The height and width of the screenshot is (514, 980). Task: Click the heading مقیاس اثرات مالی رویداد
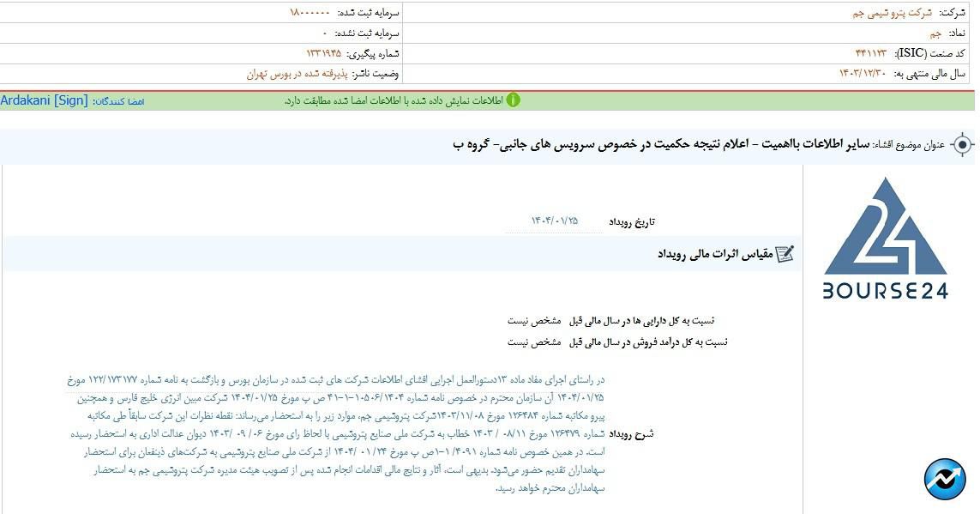coord(715,254)
